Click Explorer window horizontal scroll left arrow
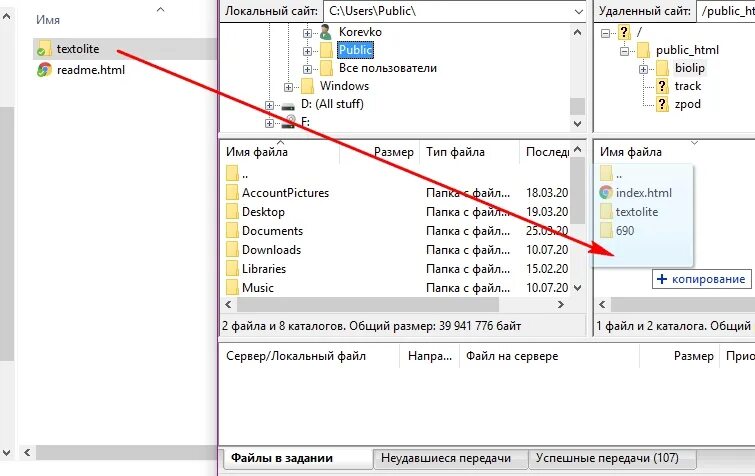Screen dimensions: 755x476 pyautogui.click(x=27, y=452)
